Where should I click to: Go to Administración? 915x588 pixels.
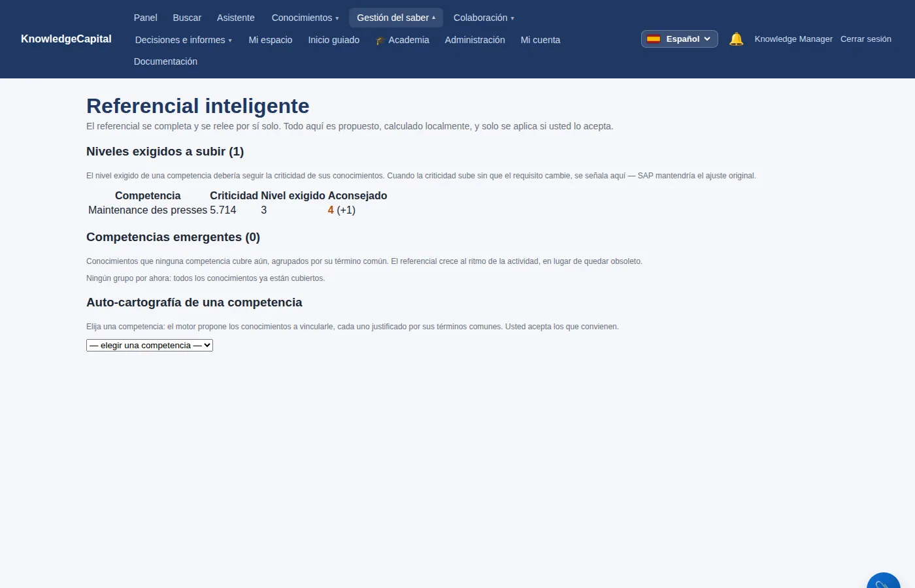pyautogui.click(x=475, y=40)
